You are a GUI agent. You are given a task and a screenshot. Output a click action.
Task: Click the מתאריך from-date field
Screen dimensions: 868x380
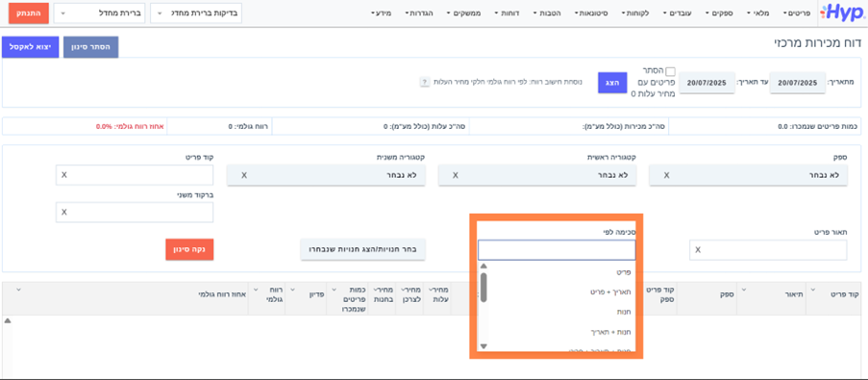point(798,83)
